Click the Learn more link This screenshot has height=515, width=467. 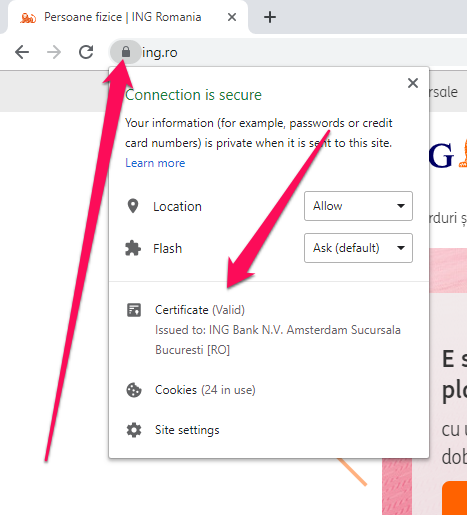(x=155, y=163)
